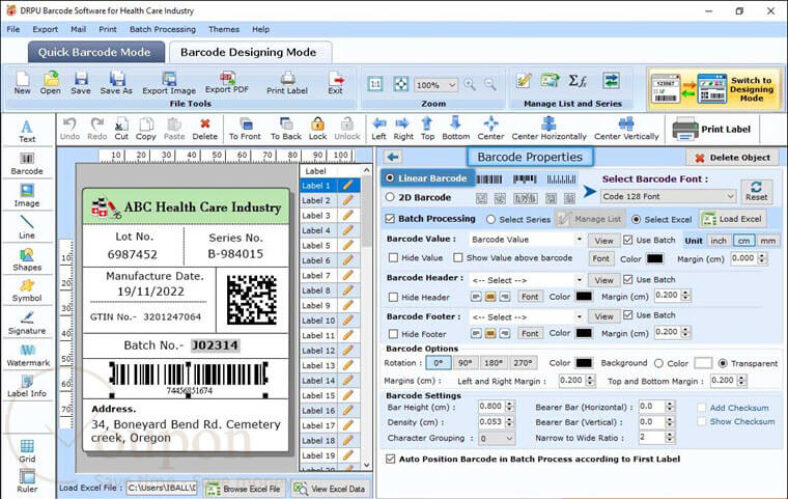788x499 pixels.
Task: Click Browse Excel File button
Action: pos(244,488)
